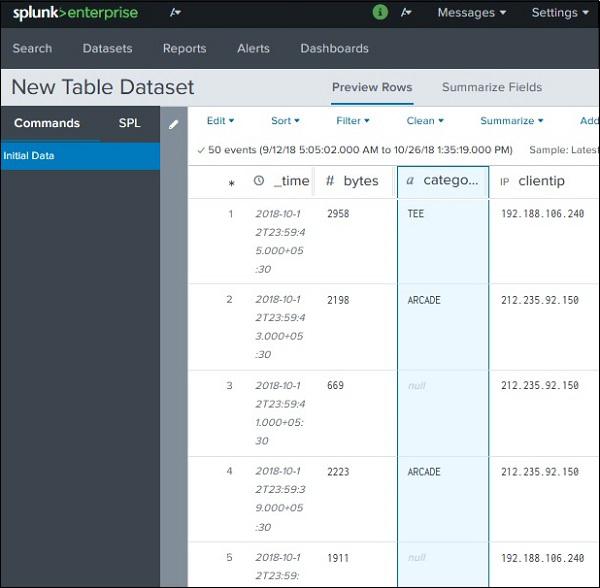
Task: Click the asterisk select-all column header
Action: [x=231, y=183]
